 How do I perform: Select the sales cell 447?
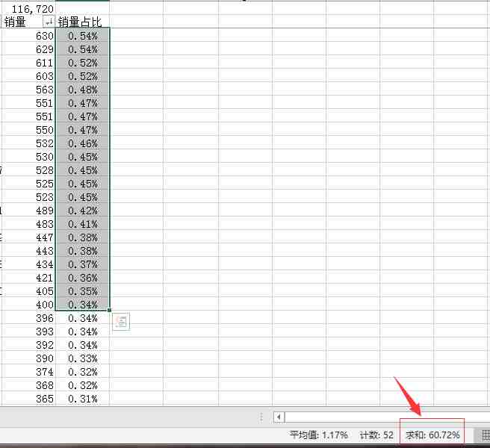[x=28, y=237]
